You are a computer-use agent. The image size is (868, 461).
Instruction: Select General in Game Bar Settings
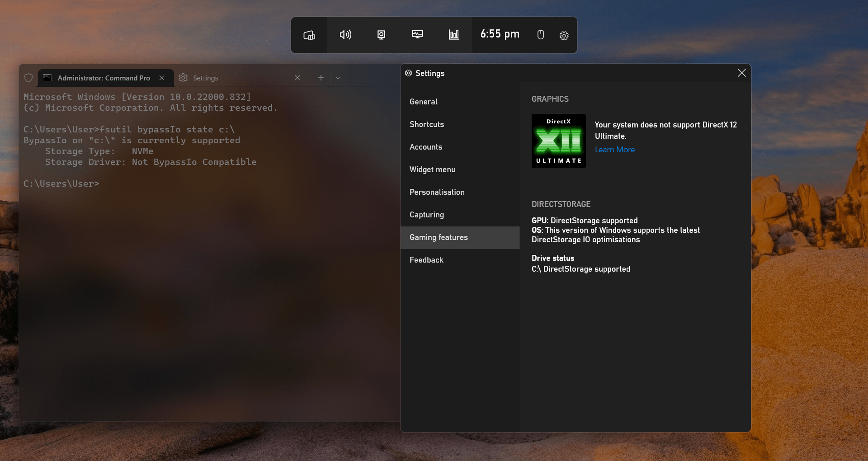(x=460, y=102)
